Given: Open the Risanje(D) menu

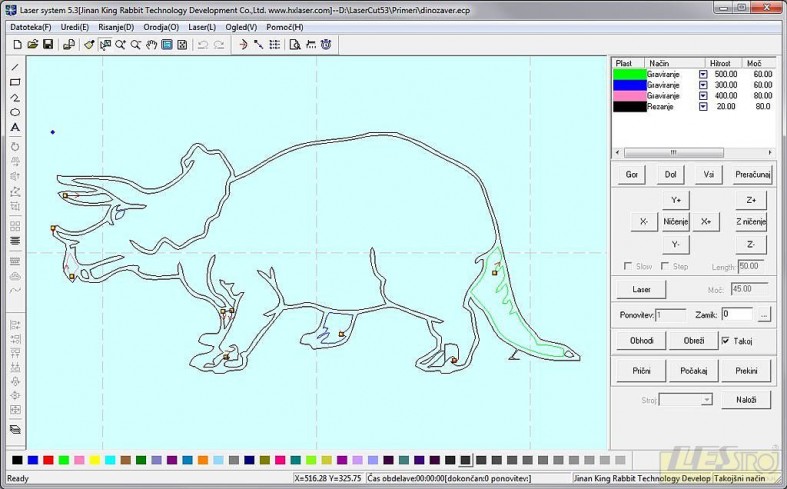Looking at the screenshot, I should click(x=115, y=27).
